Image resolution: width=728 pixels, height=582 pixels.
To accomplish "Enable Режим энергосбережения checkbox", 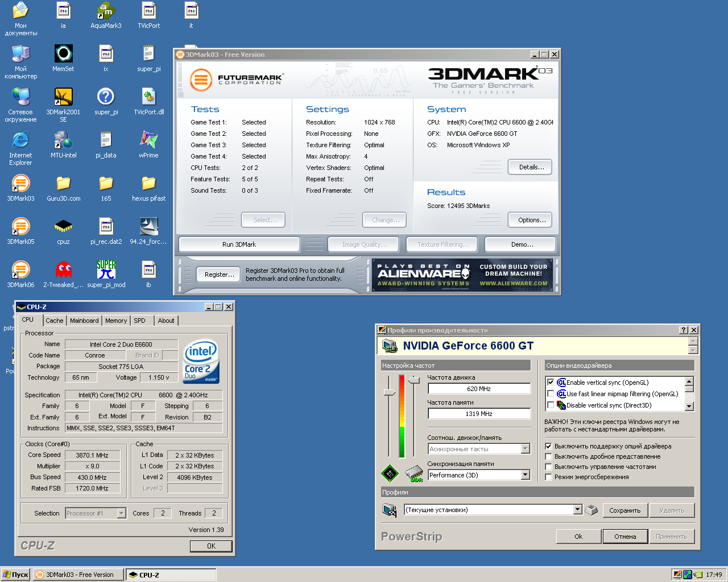I will point(549,477).
